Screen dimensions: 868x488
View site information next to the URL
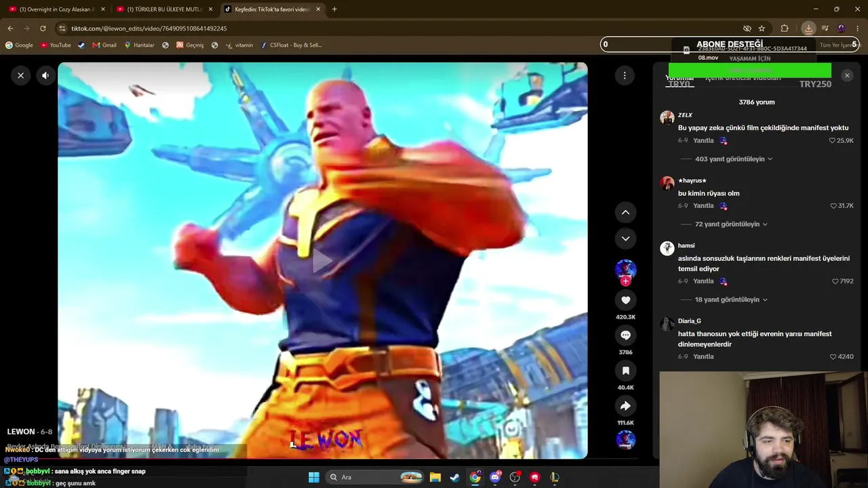coord(62,28)
